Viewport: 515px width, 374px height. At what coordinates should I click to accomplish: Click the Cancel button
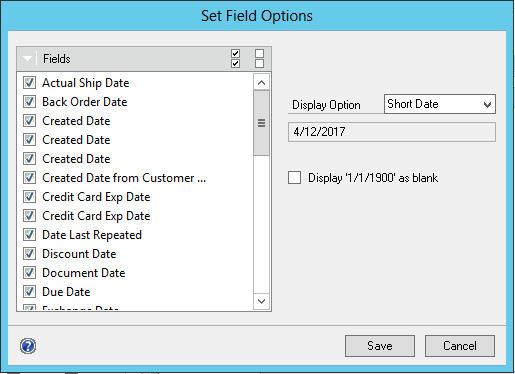click(x=460, y=346)
